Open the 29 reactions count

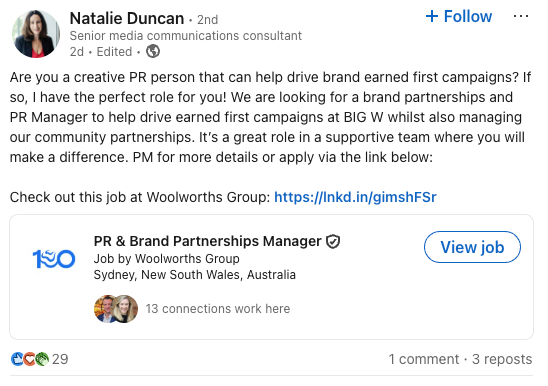click(60, 359)
